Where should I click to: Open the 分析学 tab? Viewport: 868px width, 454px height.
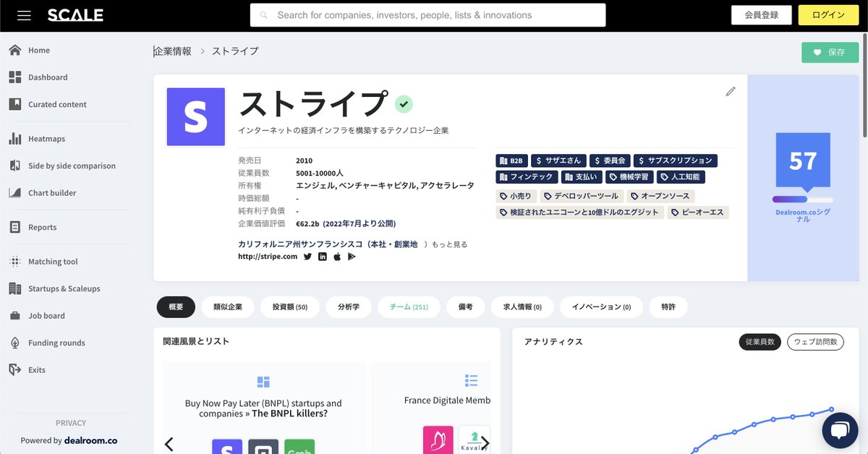[349, 307]
